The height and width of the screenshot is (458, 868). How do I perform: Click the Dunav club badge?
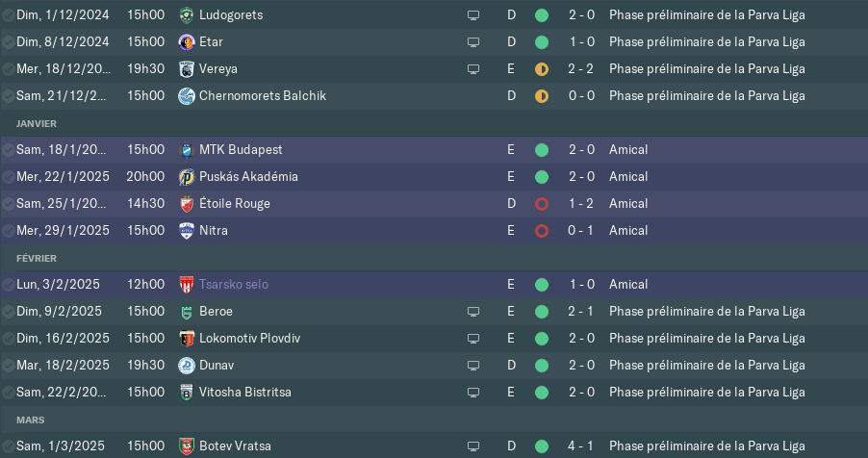click(187, 366)
